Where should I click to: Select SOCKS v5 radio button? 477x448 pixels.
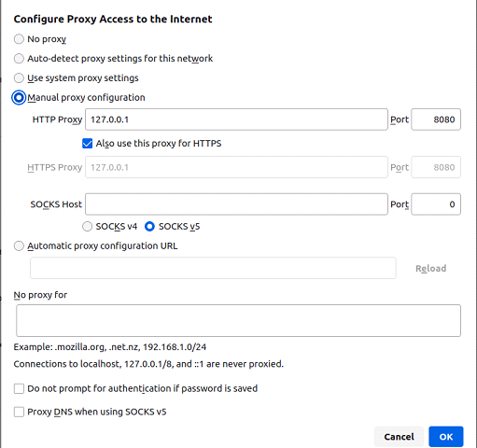click(149, 227)
